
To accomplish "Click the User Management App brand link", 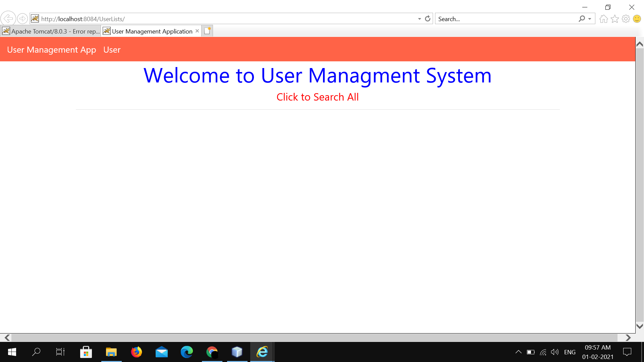I will 51,49.
